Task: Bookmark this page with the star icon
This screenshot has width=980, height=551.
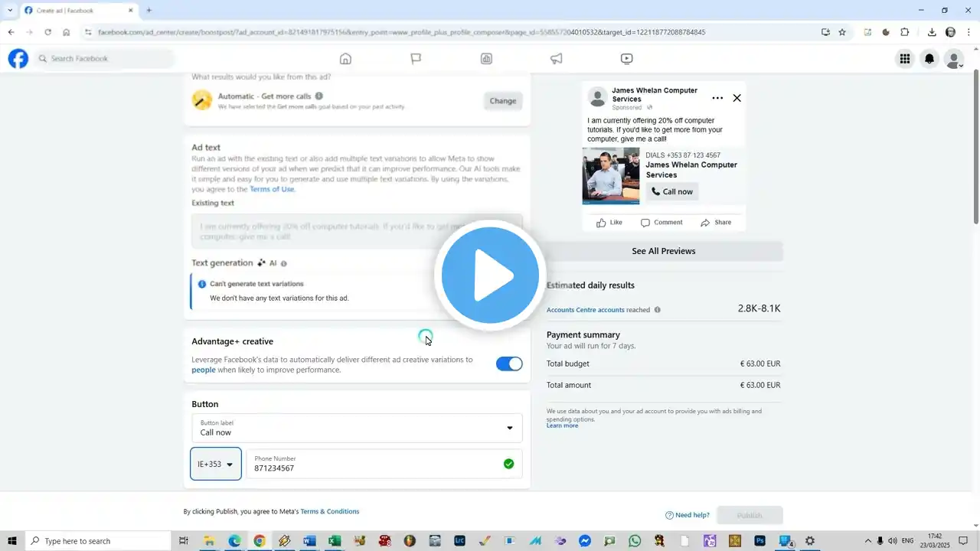Action: pyautogui.click(x=842, y=32)
